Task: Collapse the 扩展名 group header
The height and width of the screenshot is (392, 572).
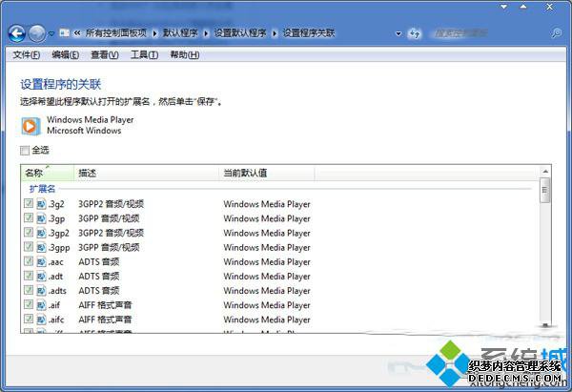Action: pyautogui.click(x=42, y=189)
